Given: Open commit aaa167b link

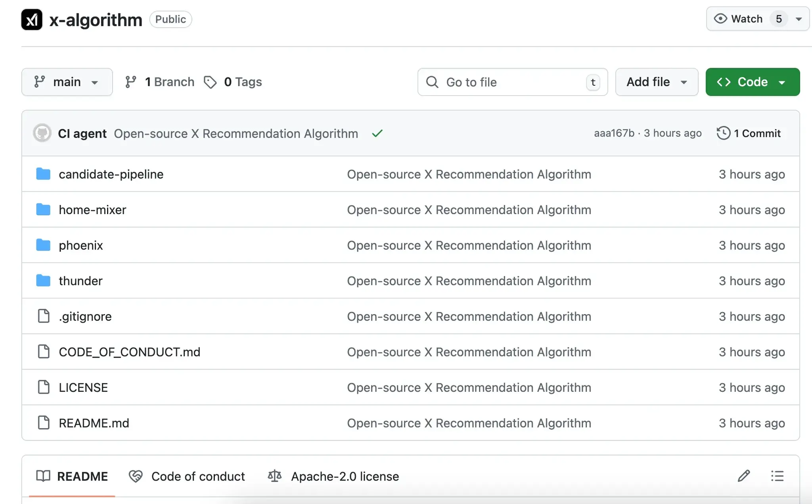Looking at the screenshot, I should [614, 133].
